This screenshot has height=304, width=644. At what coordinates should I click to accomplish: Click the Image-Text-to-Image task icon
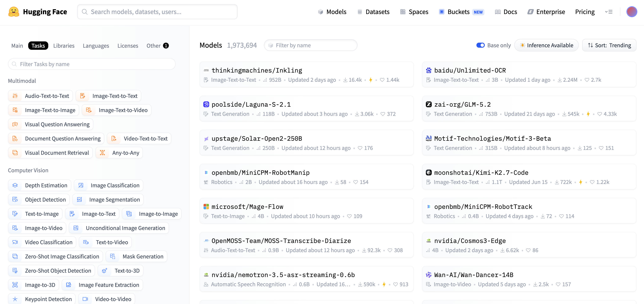[x=15, y=110]
